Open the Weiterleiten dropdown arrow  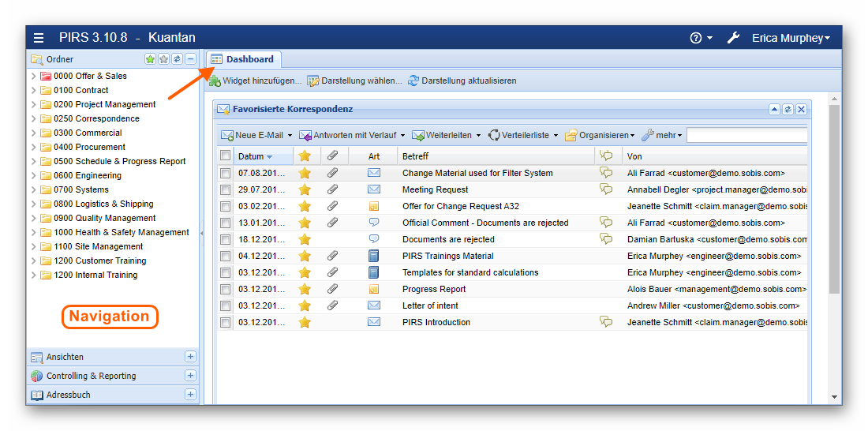coord(478,135)
